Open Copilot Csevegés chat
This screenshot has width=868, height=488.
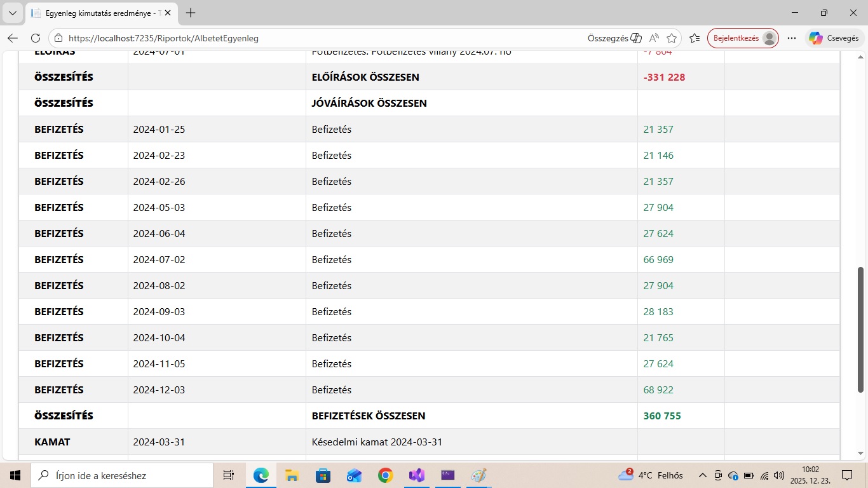coord(834,38)
